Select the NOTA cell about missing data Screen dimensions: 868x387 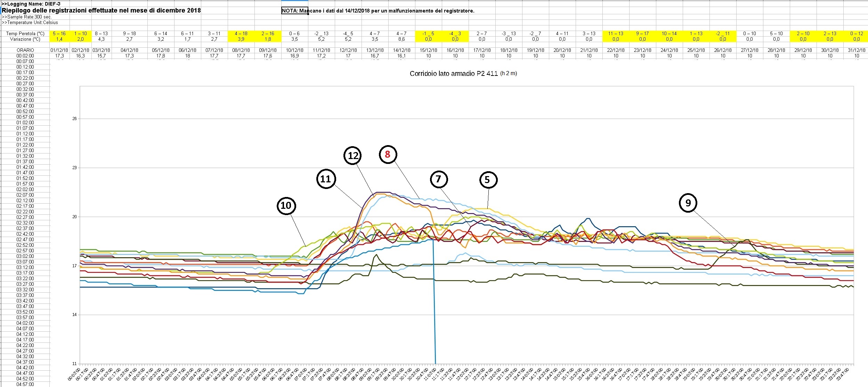pos(294,11)
